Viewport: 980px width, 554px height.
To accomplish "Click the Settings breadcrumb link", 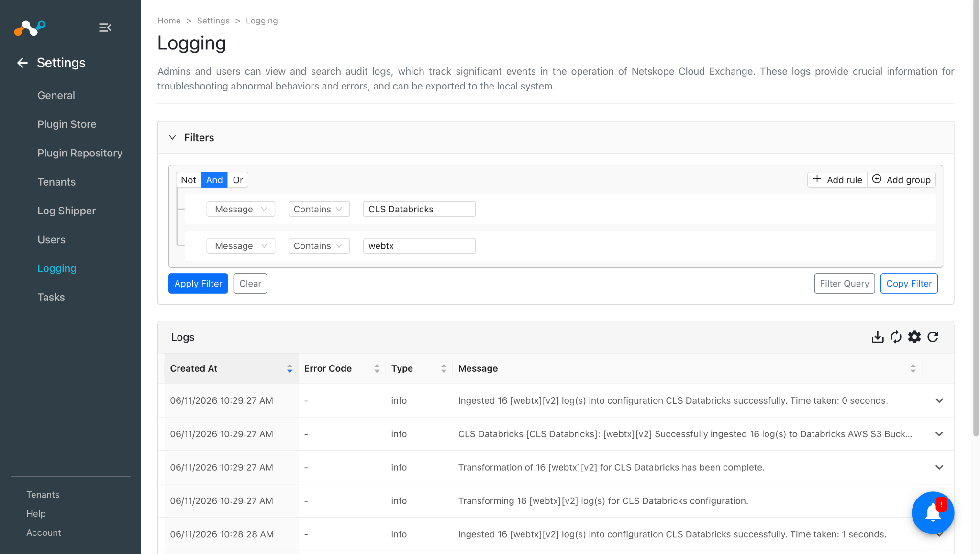I will pos(213,21).
